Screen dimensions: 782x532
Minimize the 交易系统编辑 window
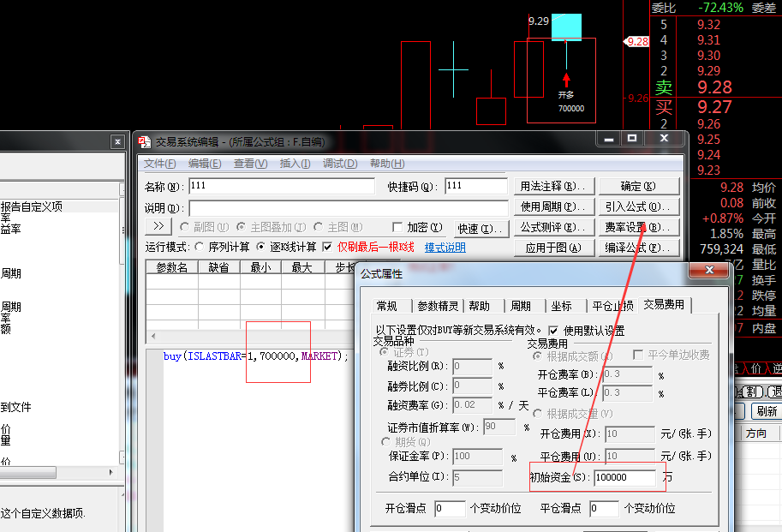click(609, 139)
